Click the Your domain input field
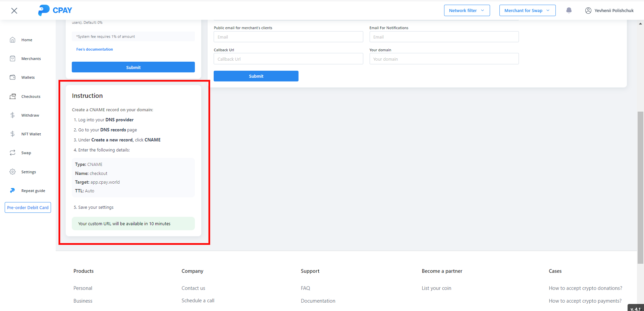 click(444, 59)
